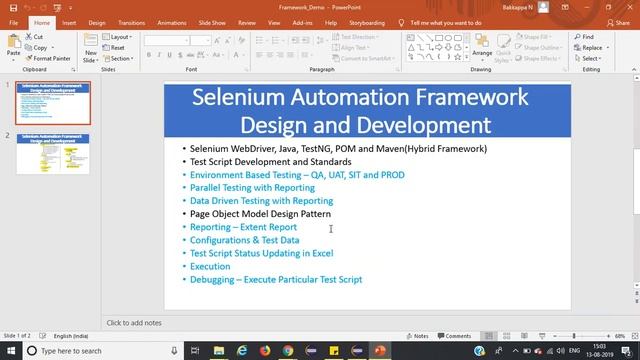Switch to the Transitions tab
Image resolution: width=640 pixels, height=360 pixels.
pyautogui.click(x=131, y=23)
